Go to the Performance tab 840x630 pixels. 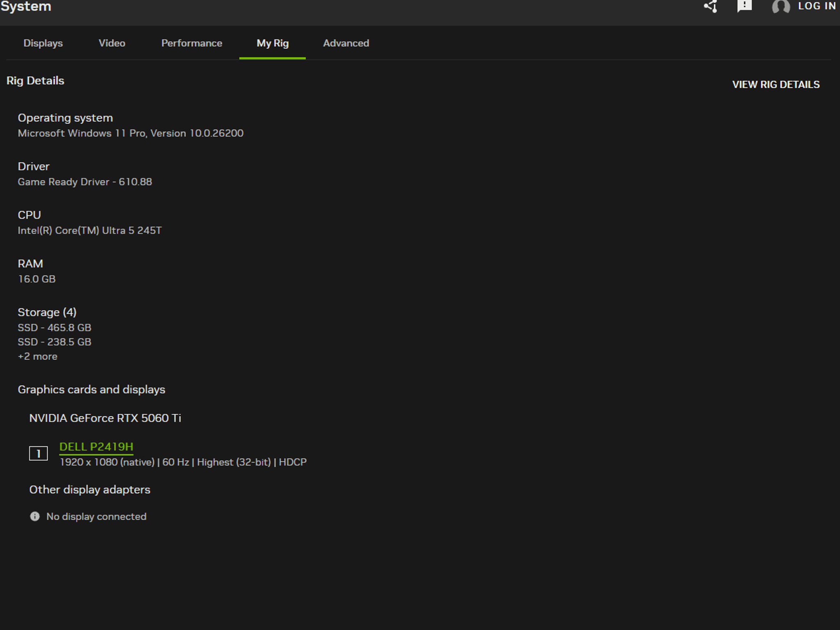click(192, 43)
